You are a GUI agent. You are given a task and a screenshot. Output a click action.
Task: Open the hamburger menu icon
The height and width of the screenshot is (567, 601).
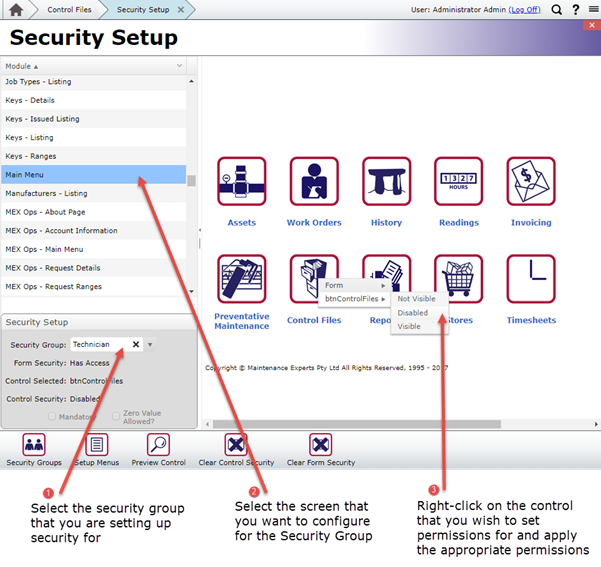tap(594, 9)
